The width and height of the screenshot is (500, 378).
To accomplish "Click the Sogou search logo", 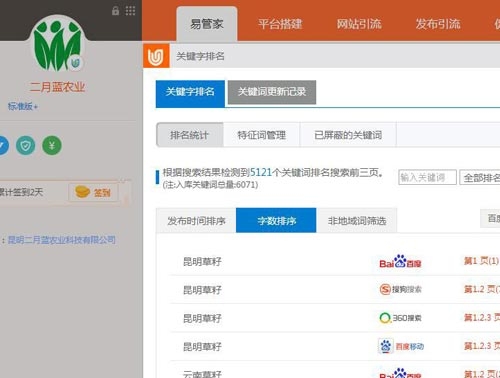I will (x=400, y=289).
